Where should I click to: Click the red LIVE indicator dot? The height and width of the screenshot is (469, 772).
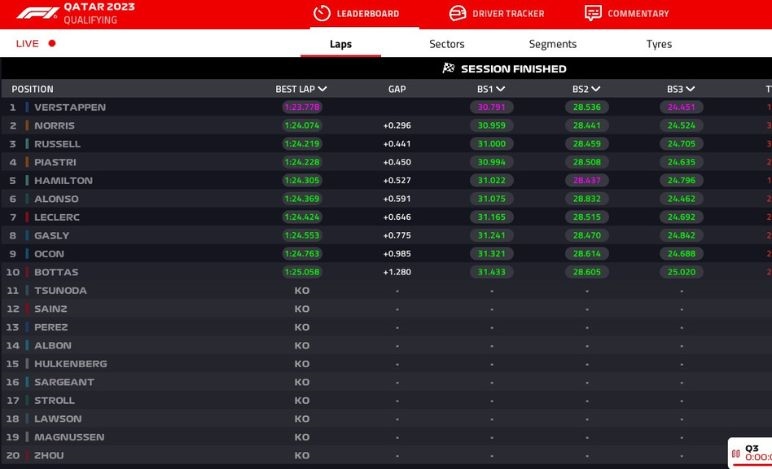pyautogui.click(x=52, y=44)
